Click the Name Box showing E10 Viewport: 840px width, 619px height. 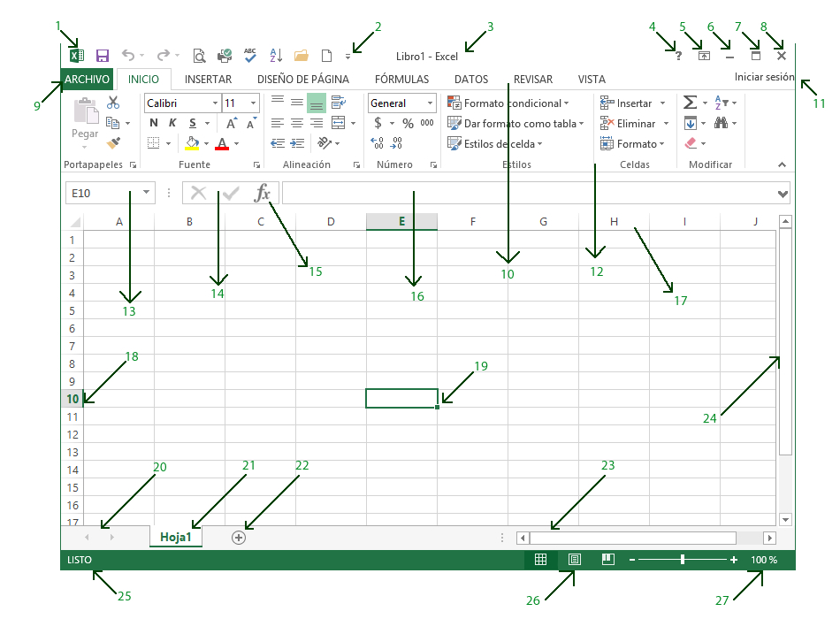point(99,193)
